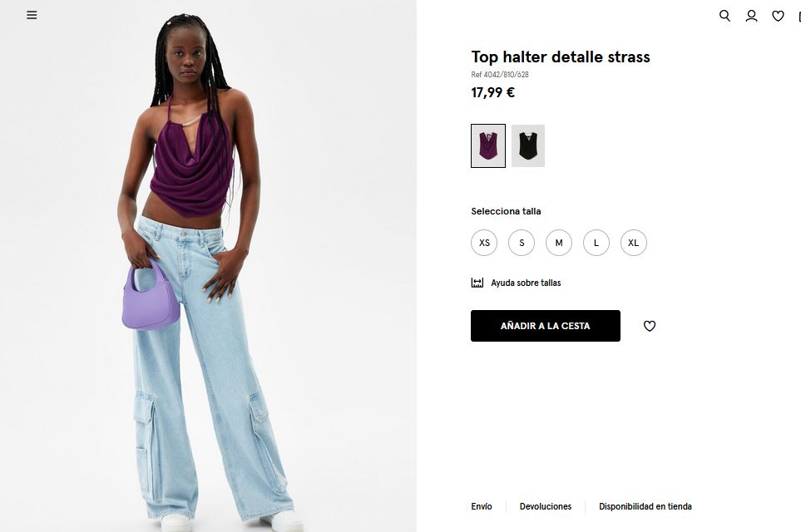The image size is (801, 532).
Task: Open Disponibilidad en tienda tab
Action: click(645, 506)
